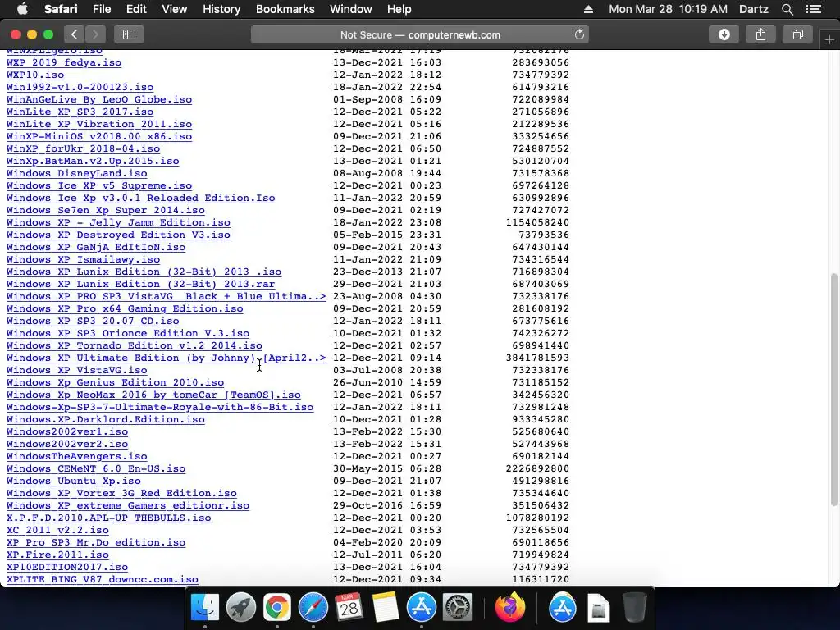This screenshot has height=630, width=840.
Task: Open Finder from the Dock
Action: (205, 608)
